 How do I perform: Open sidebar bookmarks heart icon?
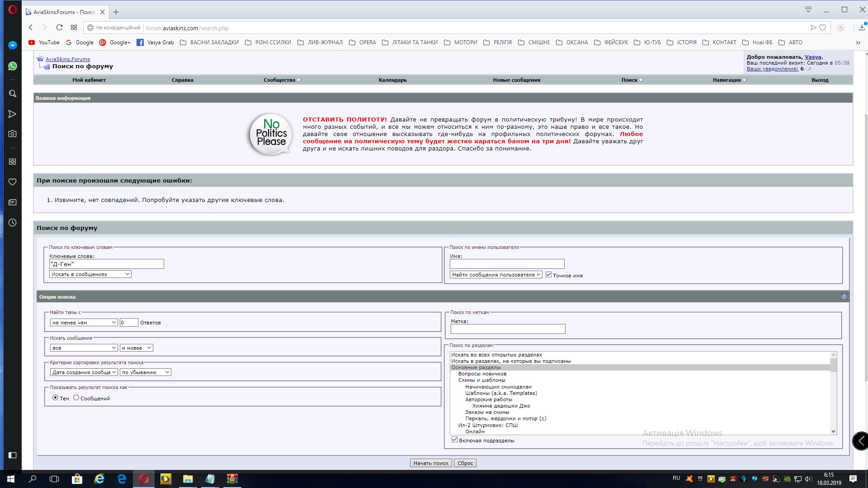13,182
